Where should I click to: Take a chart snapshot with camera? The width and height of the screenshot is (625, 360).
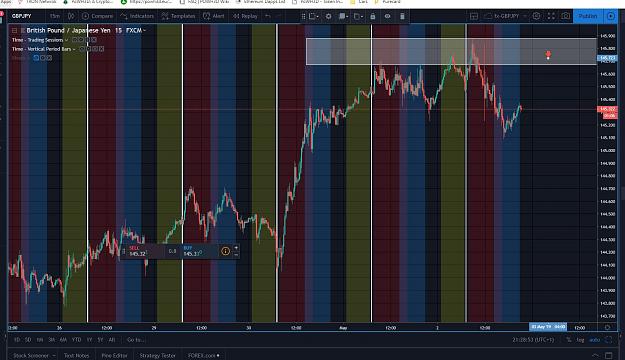565,16
